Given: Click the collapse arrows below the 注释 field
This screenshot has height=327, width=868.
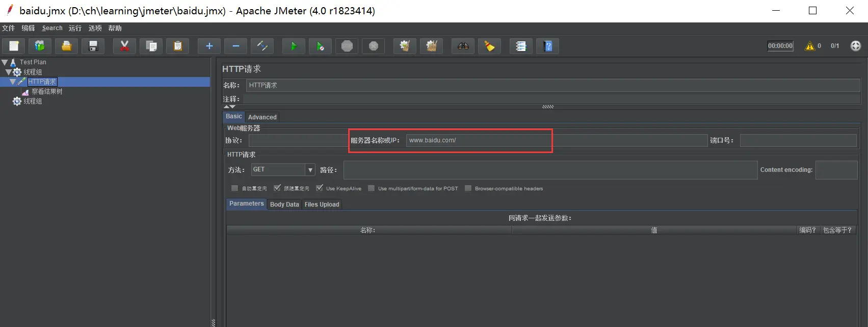Looking at the screenshot, I should [x=229, y=107].
